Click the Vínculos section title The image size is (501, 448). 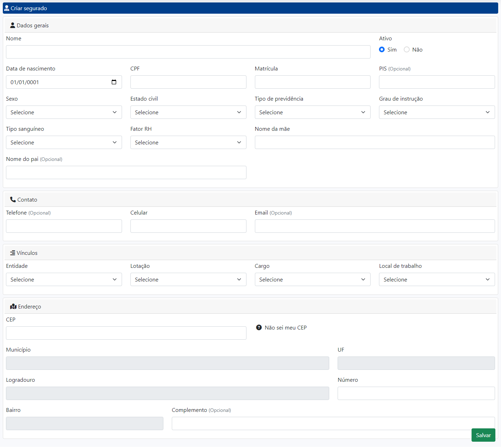coord(27,253)
